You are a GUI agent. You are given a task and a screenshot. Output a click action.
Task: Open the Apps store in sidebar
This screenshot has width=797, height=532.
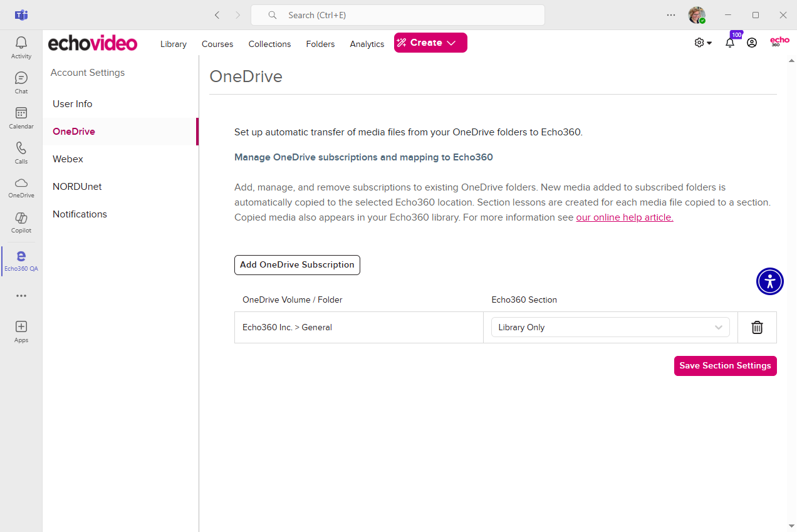[x=21, y=331]
